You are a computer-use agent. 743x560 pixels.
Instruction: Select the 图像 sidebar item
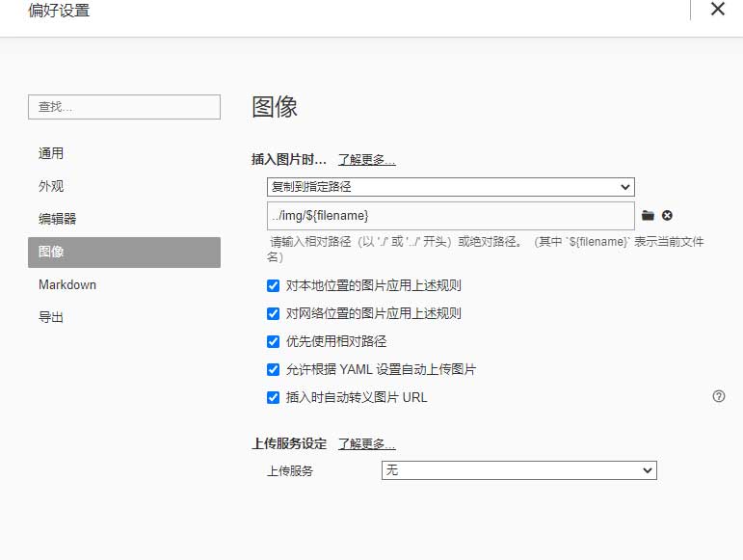pyautogui.click(x=123, y=252)
